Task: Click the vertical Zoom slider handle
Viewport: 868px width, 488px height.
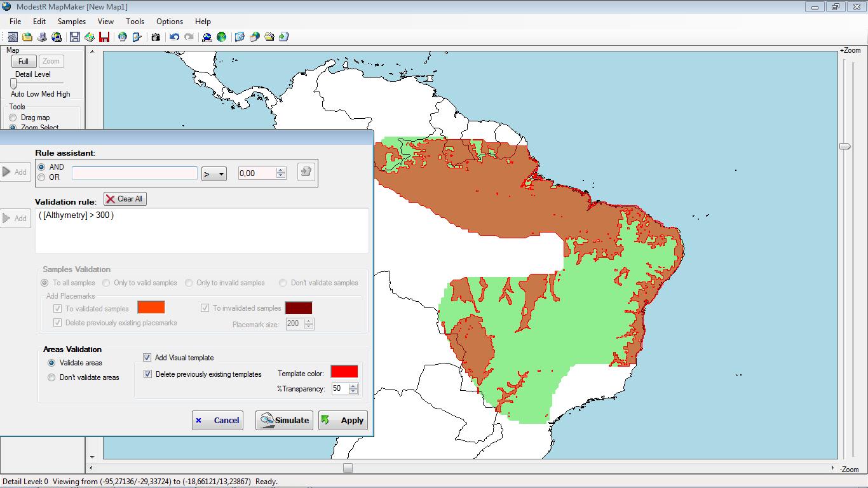Action: pos(845,146)
